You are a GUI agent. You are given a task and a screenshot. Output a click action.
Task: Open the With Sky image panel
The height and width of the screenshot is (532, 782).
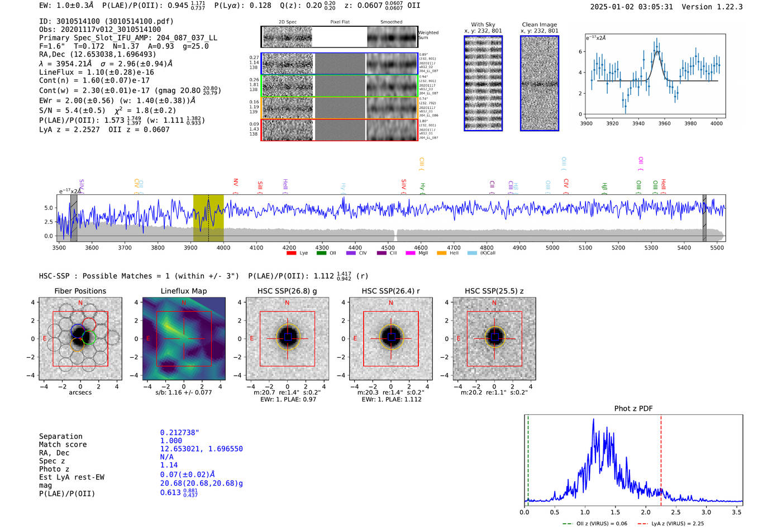pyautogui.click(x=483, y=83)
